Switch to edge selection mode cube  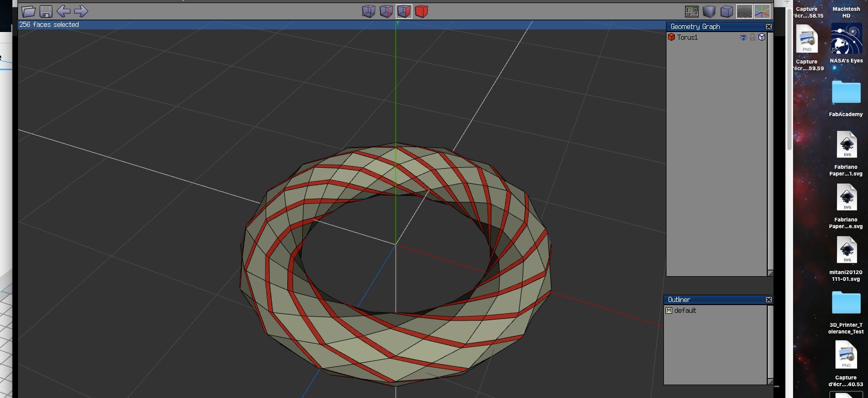click(386, 11)
